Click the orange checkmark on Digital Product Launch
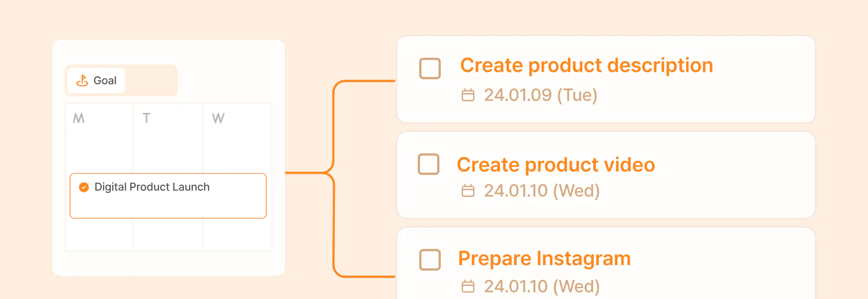This screenshot has width=868, height=299. point(84,187)
